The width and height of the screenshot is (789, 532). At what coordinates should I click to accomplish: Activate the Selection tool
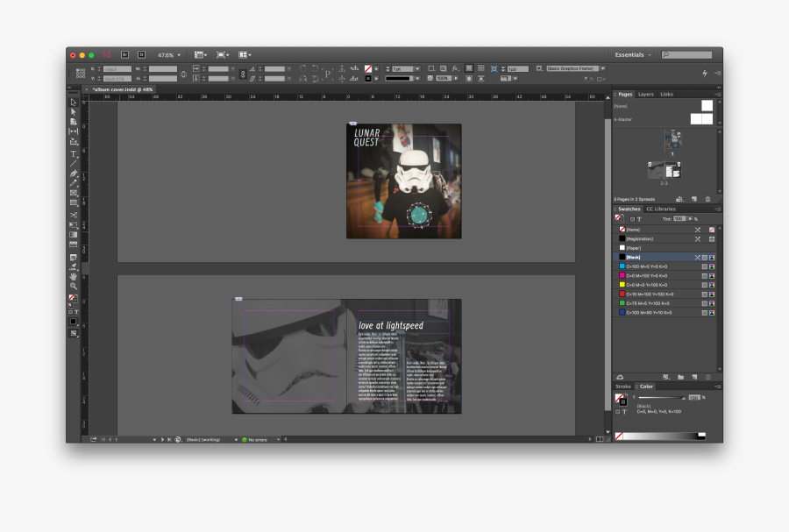[x=74, y=103]
